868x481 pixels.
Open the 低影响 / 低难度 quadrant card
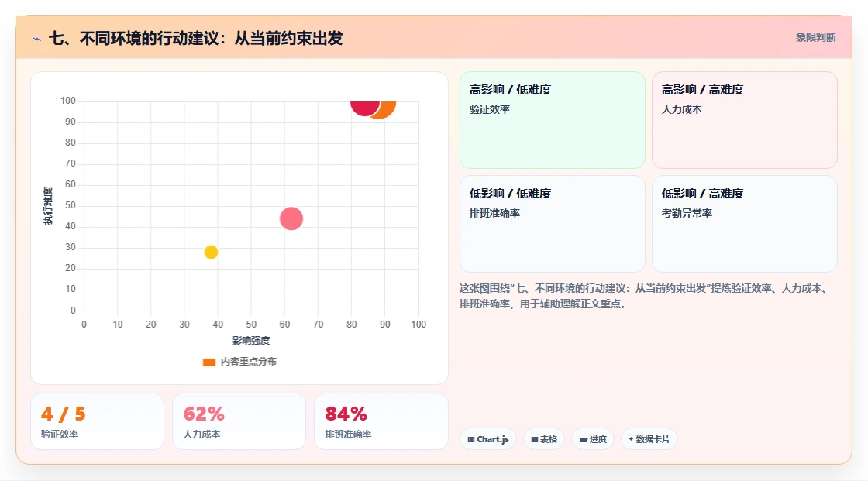[x=553, y=224]
